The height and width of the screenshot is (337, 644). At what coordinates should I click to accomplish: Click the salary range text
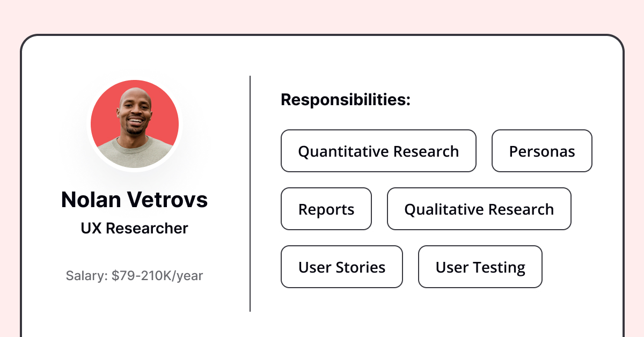click(x=135, y=276)
